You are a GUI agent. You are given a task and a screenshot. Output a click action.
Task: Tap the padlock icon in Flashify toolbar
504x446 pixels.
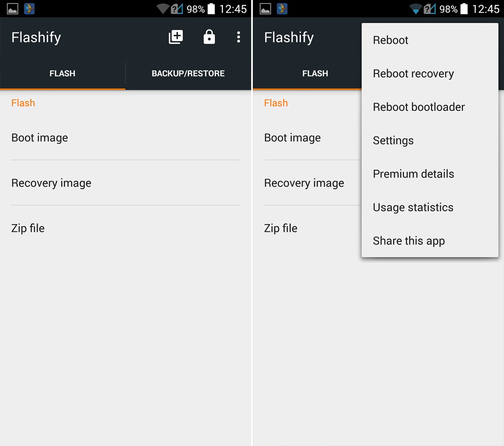(209, 37)
